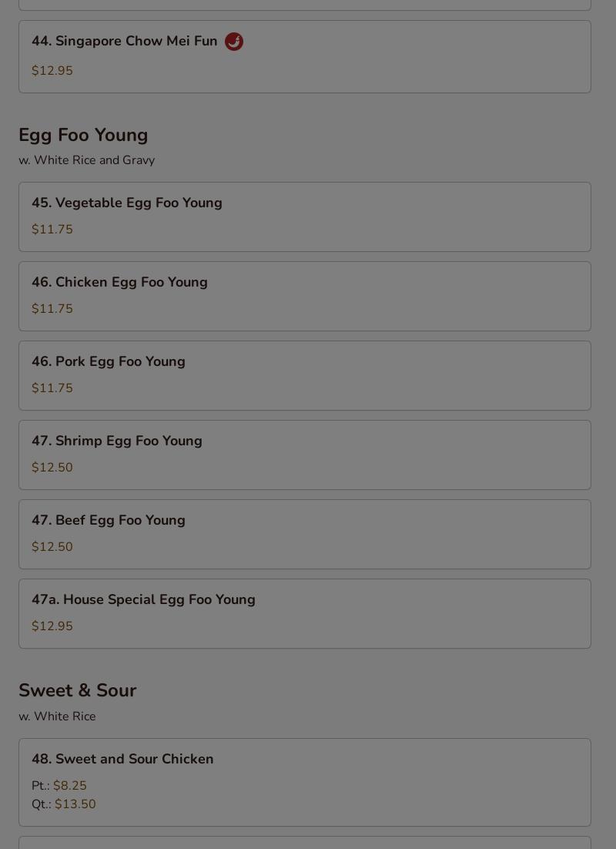
Task: Click the Pt. $8.25 price option
Action: [x=60, y=786]
